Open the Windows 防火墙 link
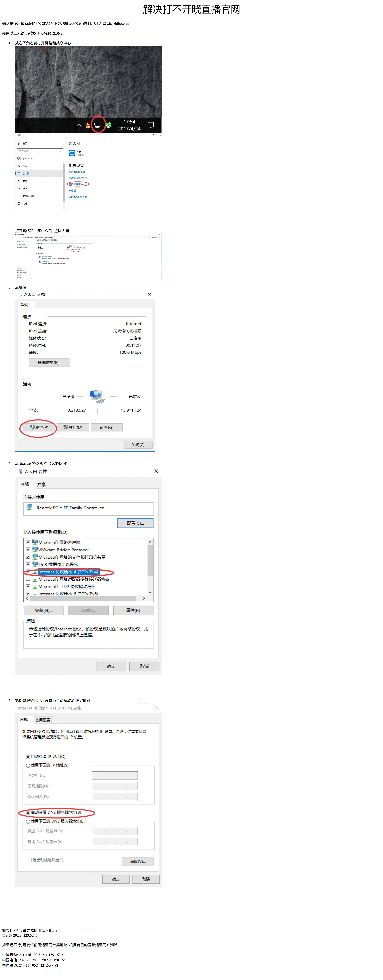 pos(78,197)
